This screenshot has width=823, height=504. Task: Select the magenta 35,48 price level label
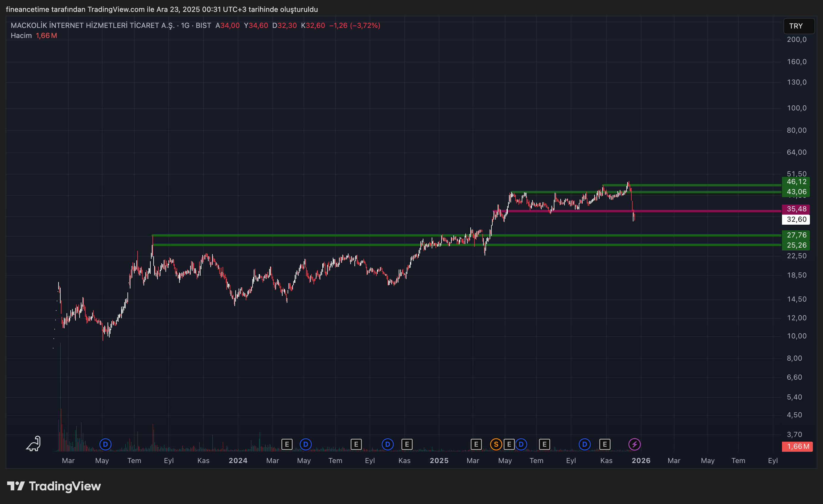(796, 209)
